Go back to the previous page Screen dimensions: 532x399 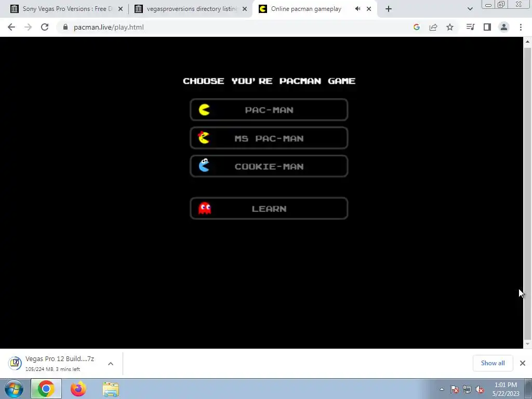(11, 27)
